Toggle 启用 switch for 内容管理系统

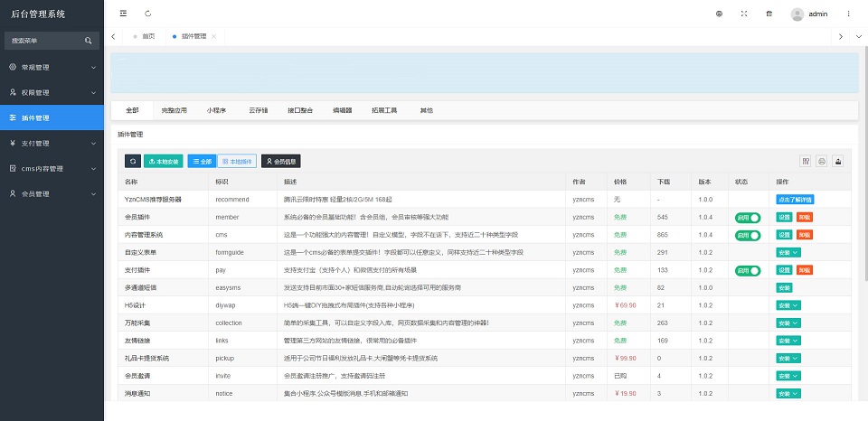click(748, 235)
